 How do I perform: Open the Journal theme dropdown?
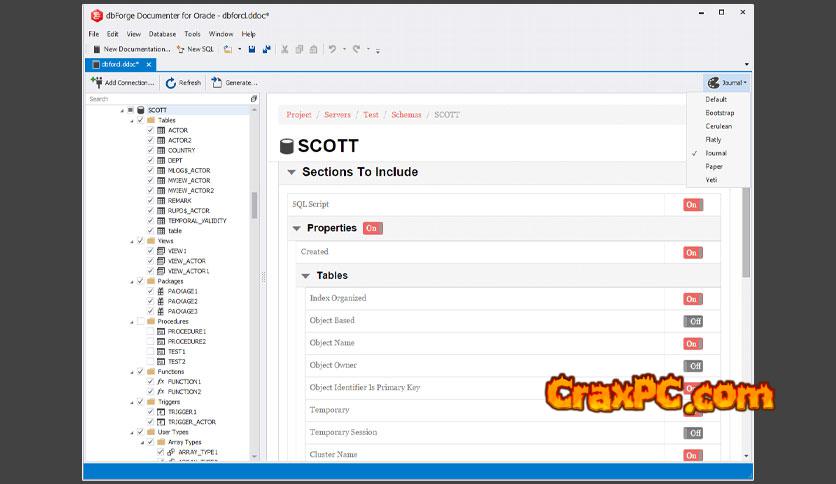[727, 83]
